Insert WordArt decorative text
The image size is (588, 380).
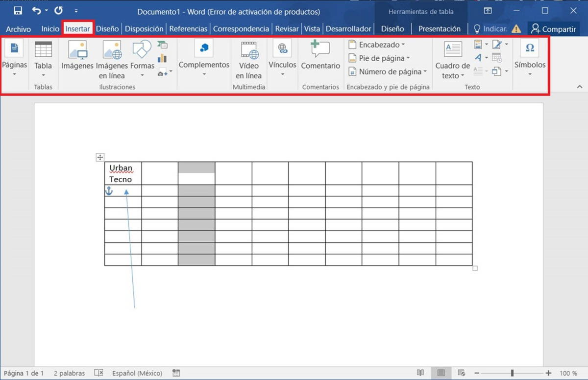pos(479,58)
